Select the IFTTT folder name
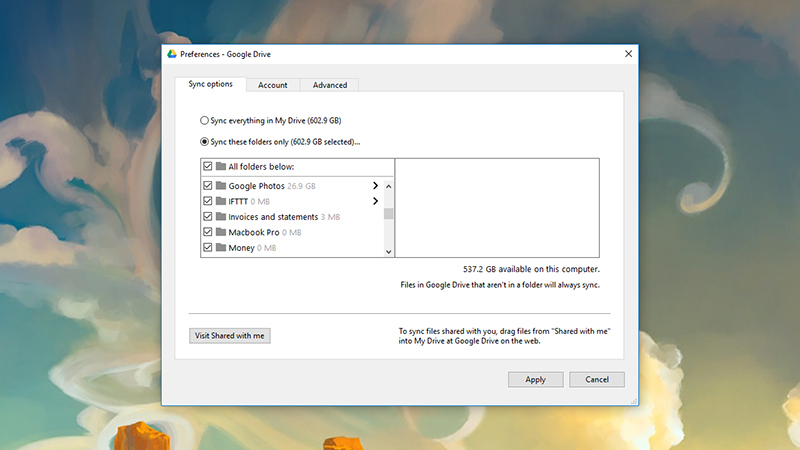The image size is (800, 450). (x=238, y=202)
